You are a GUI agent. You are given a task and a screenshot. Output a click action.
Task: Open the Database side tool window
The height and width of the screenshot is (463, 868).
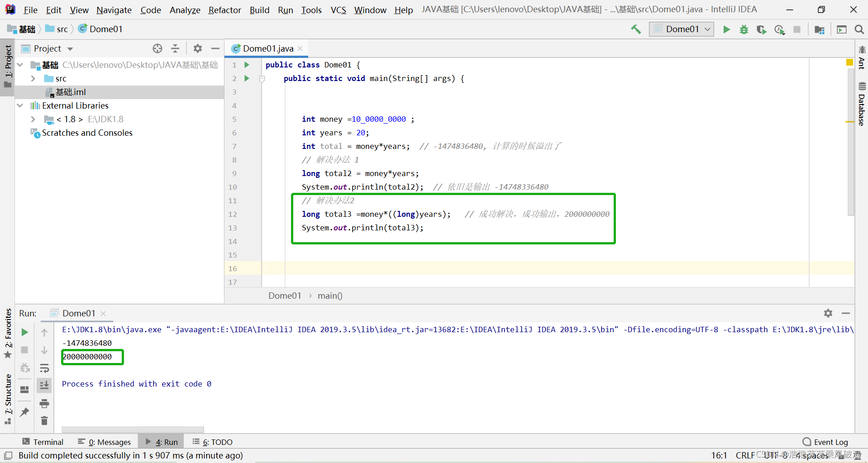tap(862, 104)
